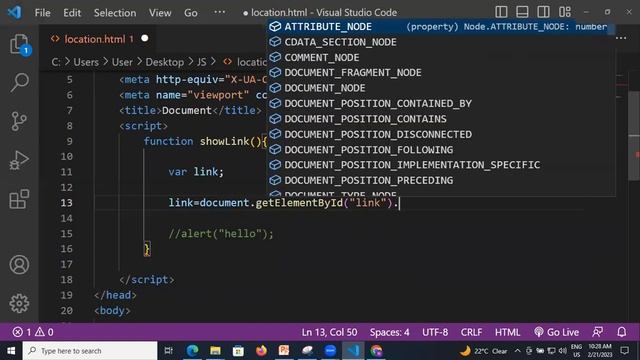This screenshot has height=360, width=640.
Task: Open the Customize Layout icon
Action: click(x=565, y=12)
